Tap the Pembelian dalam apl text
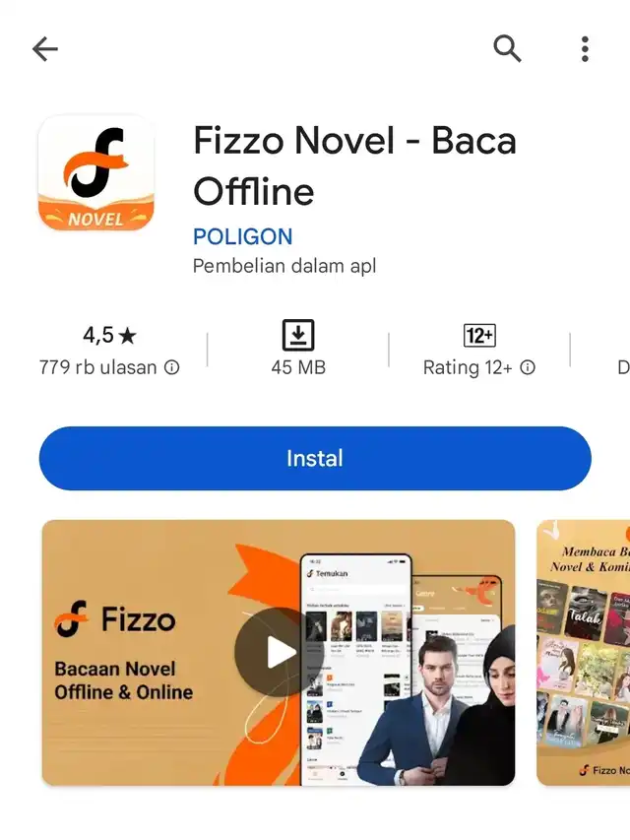Screen dimensions: 630x840 (x=284, y=266)
